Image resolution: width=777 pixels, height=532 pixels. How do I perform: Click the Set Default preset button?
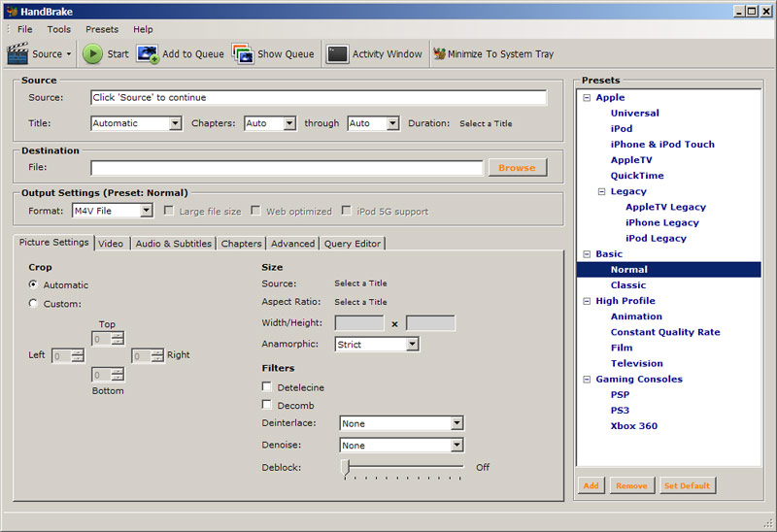[687, 485]
